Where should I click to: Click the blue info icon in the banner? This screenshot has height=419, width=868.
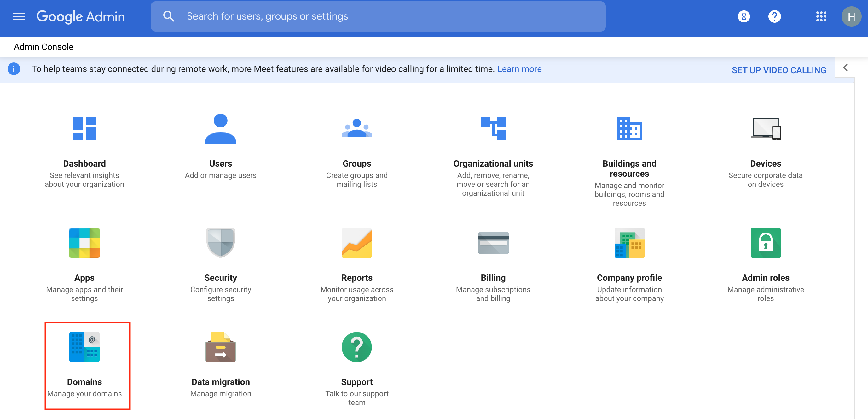(14, 69)
